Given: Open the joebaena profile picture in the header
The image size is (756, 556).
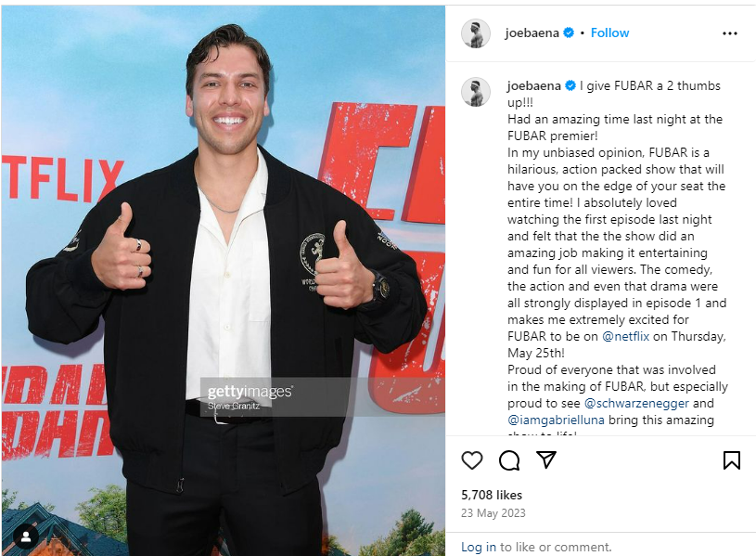Looking at the screenshot, I should pos(475,33).
